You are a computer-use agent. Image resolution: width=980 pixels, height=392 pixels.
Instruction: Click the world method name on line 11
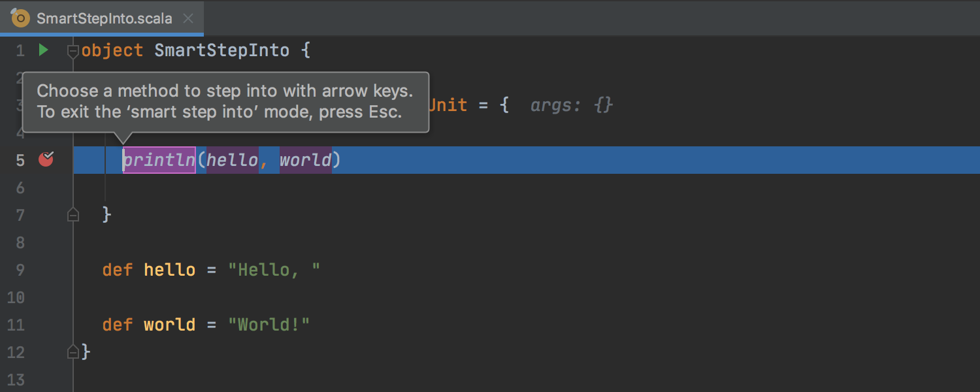click(169, 325)
